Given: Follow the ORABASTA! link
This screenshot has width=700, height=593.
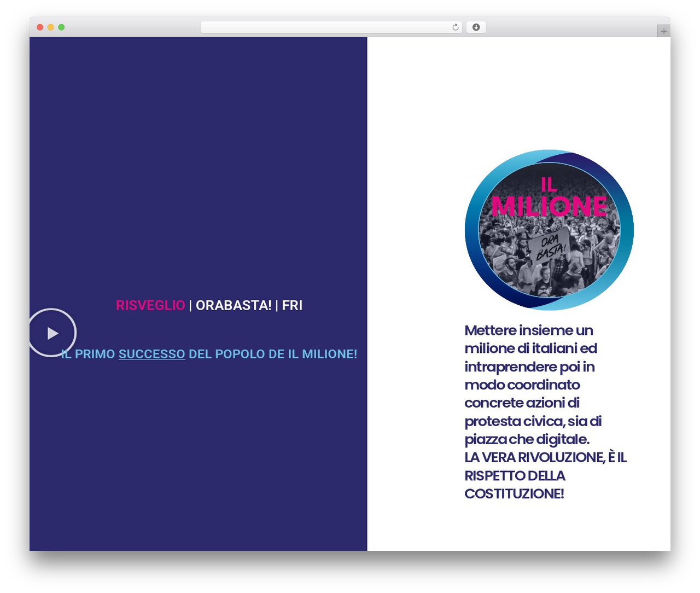Looking at the screenshot, I should (234, 305).
